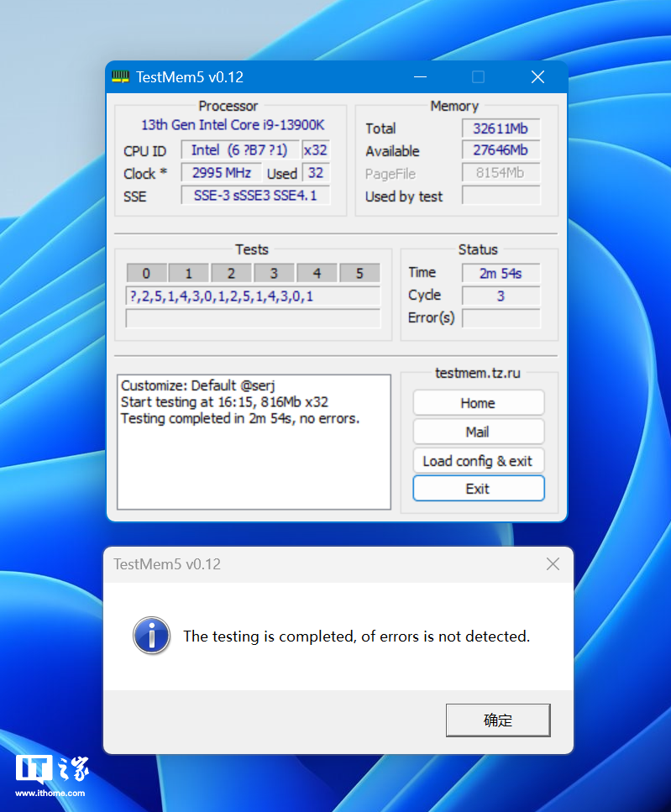Click Load config & exit button
Viewport: 671px width, 812px height.
(478, 460)
